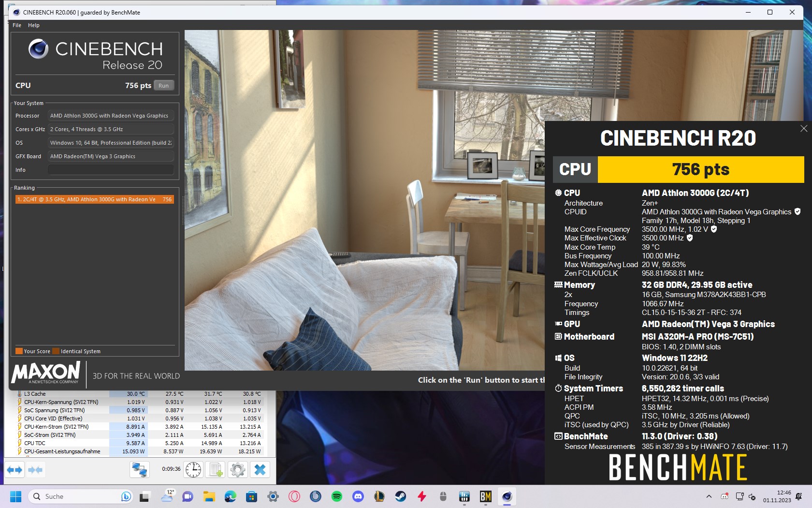Start HWiNFO logging with the document-plus icon
812x508 pixels.
216,469
